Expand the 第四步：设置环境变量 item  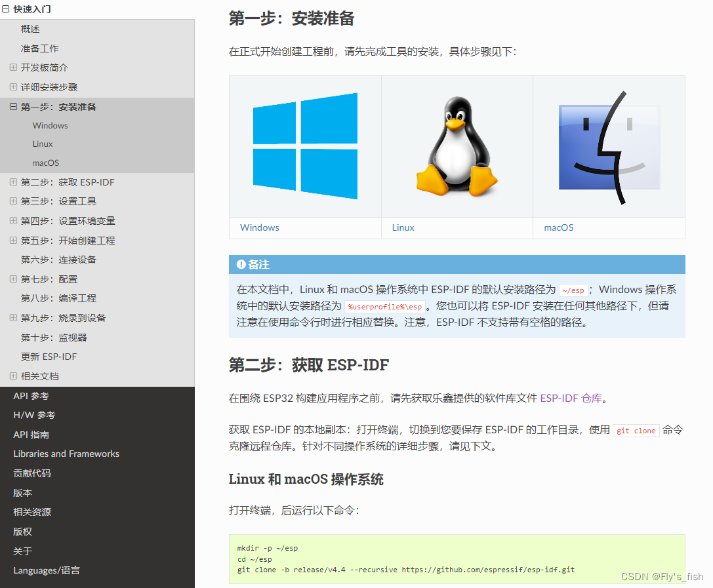(x=13, y=220)
